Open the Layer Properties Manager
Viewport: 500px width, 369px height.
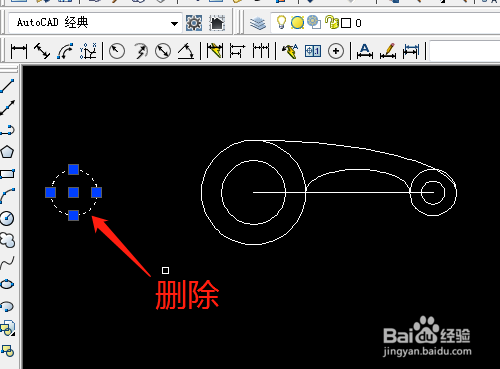click(x=258, y=23)
